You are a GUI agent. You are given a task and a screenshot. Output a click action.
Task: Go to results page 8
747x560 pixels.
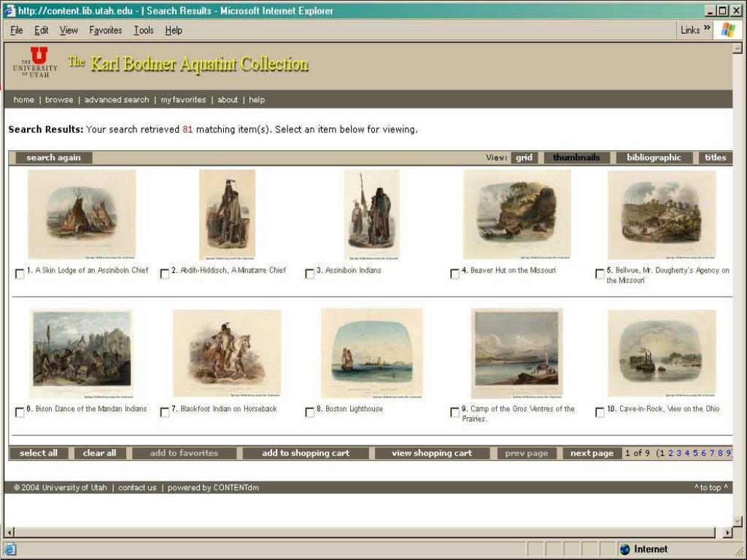(x=720, y=453)
